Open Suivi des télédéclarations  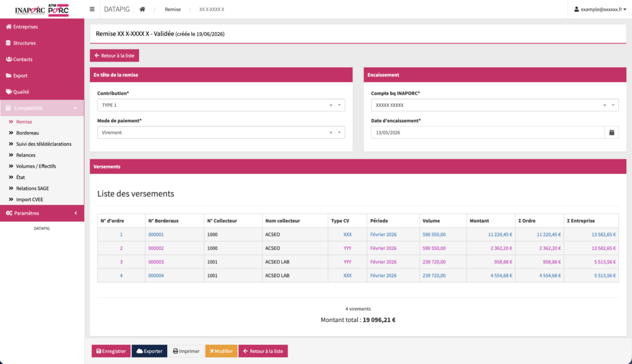(x=44, y=144)
